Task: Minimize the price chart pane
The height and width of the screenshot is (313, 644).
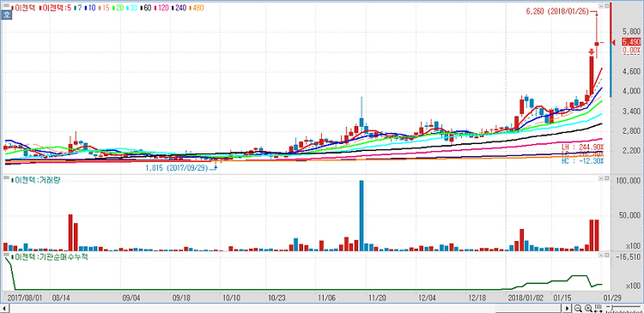Action: point(601,6)
